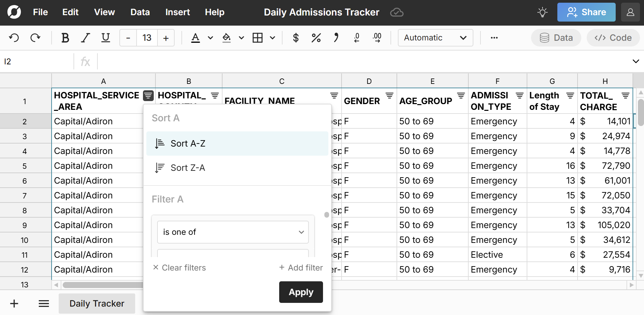The image size is (644, 315).
Task: Apply the column filter settings
Action: [x=300, y=292]
